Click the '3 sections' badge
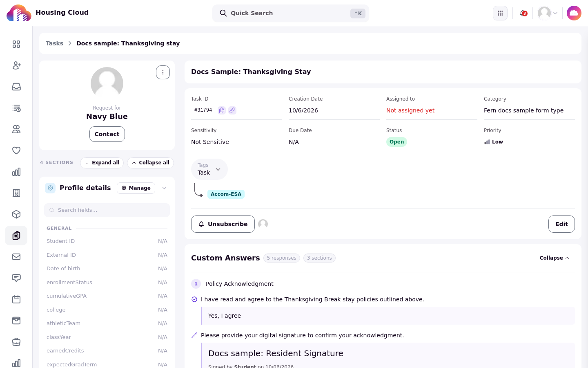This screenshot has width=588, height=368. (319, 258)
